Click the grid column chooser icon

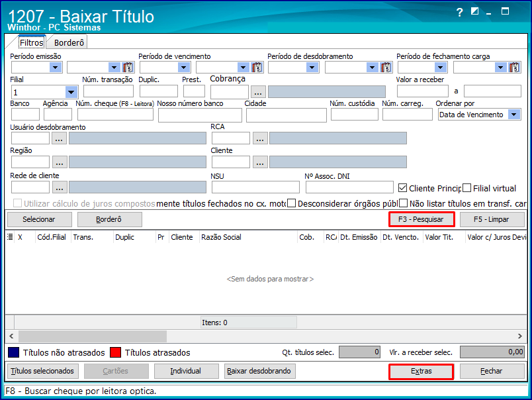pyautogui.click(x=10, y=237)
